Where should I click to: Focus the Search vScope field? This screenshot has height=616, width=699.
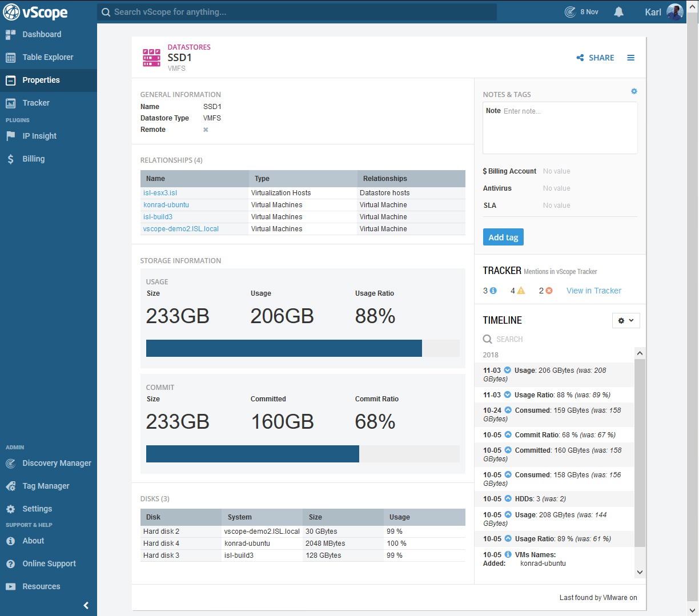click(297, 12)
